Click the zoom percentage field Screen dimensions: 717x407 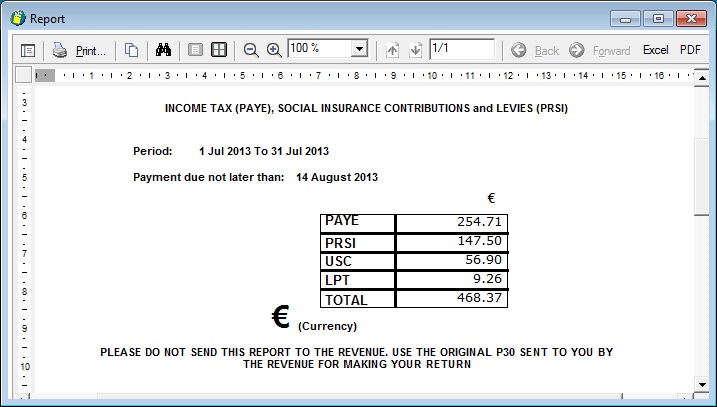tap(318, 49)
